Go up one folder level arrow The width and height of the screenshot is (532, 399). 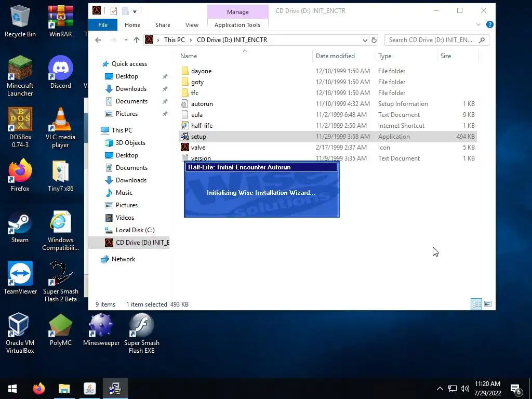coord(137,40)
